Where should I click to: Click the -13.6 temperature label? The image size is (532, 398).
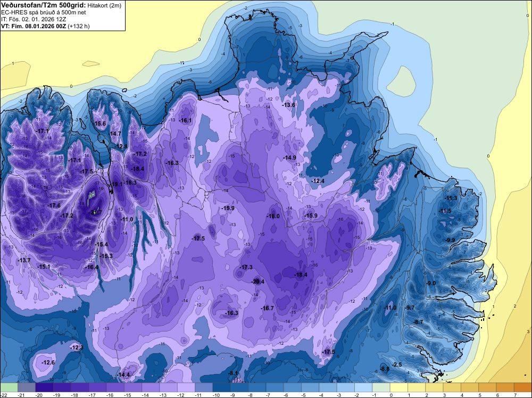[x=289, y=105]
